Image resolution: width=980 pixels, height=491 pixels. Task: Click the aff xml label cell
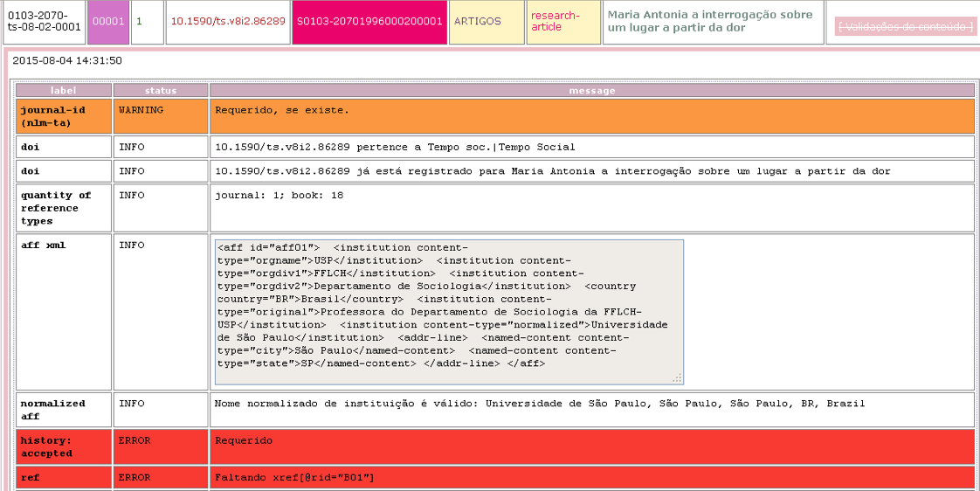coord(64,312)
